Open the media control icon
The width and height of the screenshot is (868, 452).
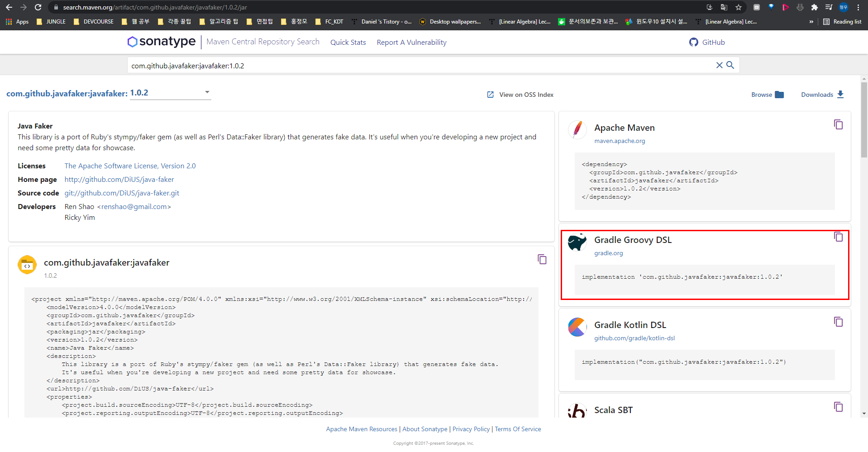(x=829, y=7)
